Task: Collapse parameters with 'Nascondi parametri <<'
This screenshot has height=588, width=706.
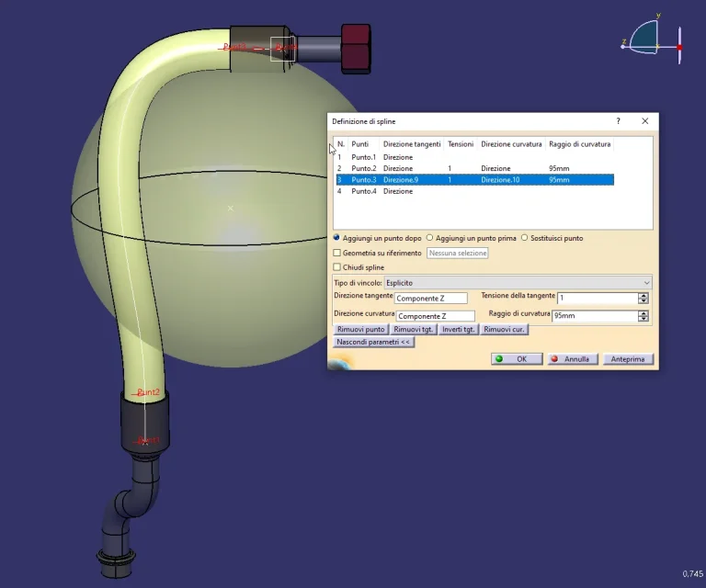Action: (x=373, y=342)
